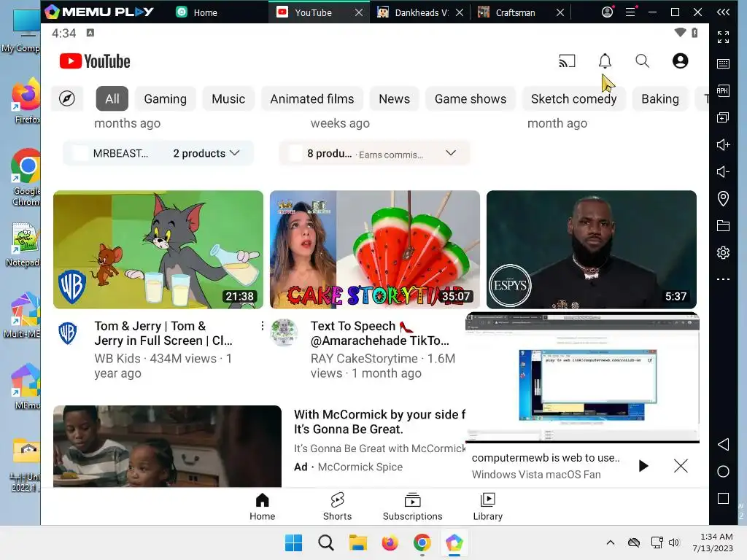Open Text To Speech video title

pyautogui.click(x=379, y=333)
